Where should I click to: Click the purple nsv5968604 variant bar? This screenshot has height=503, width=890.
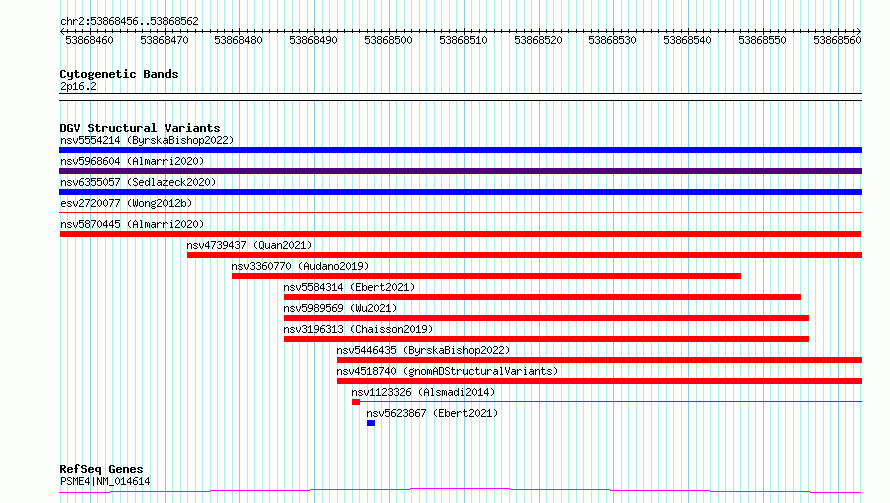point(460,171)
